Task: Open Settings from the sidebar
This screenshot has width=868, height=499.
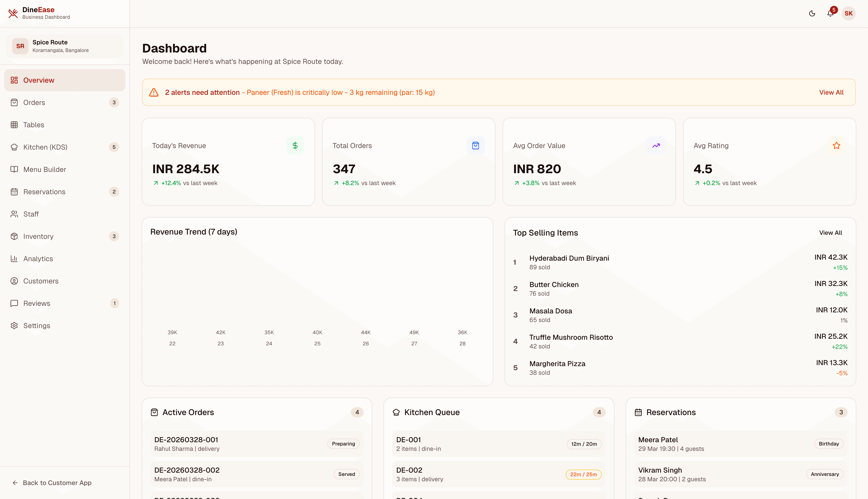Action: point(36,326)
